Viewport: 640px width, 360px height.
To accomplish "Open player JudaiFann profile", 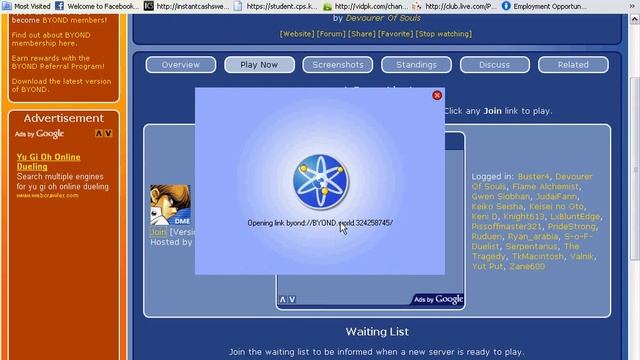I will click(556, 196).
